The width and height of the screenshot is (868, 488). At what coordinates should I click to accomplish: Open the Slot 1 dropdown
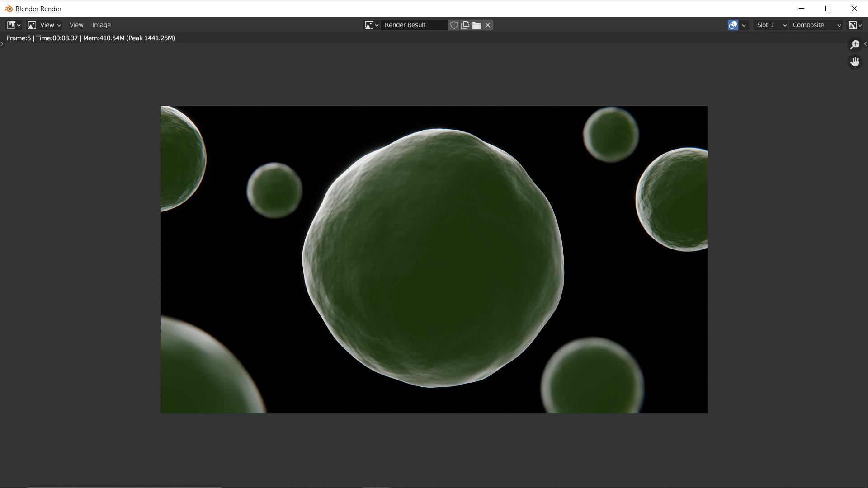pos(771,25)
